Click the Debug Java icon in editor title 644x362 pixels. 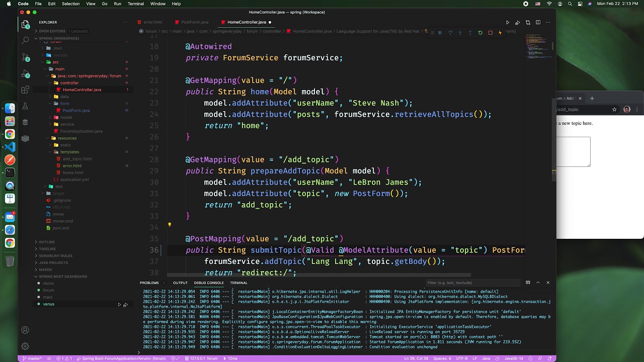pos(518,22)
